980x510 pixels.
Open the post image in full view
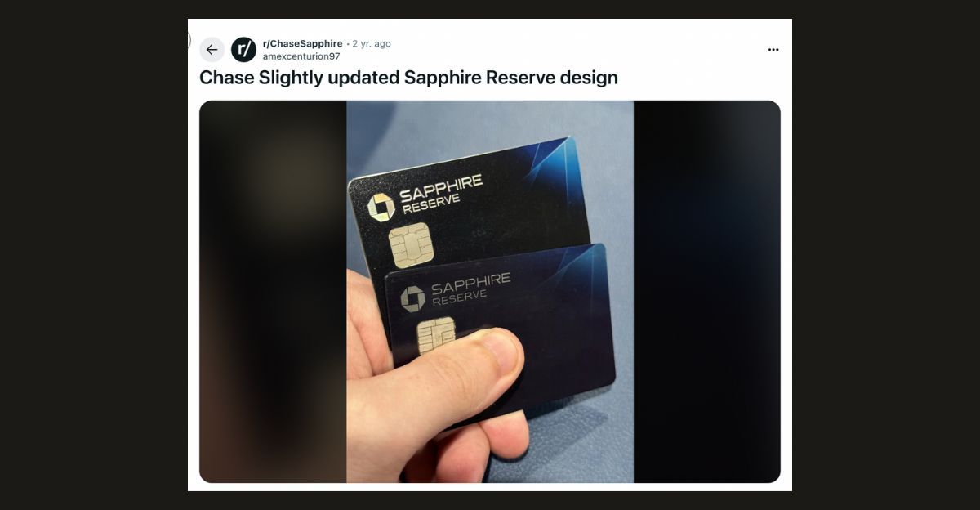pos(490,292)
